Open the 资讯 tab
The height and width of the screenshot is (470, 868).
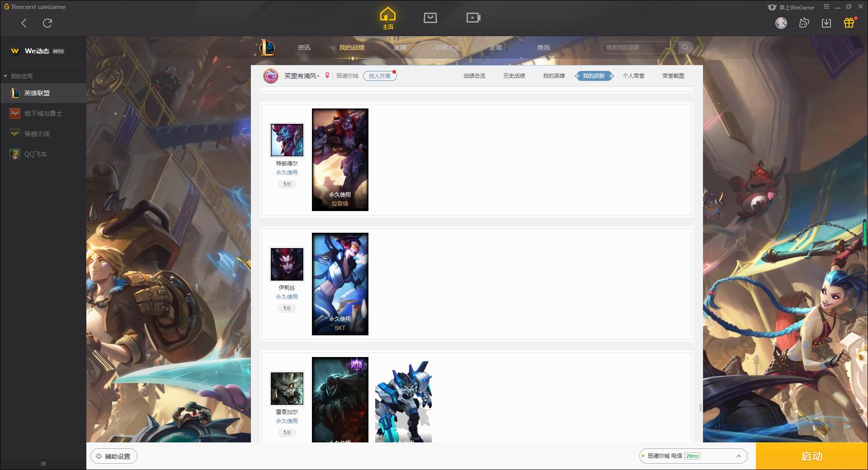click(304, 47)
